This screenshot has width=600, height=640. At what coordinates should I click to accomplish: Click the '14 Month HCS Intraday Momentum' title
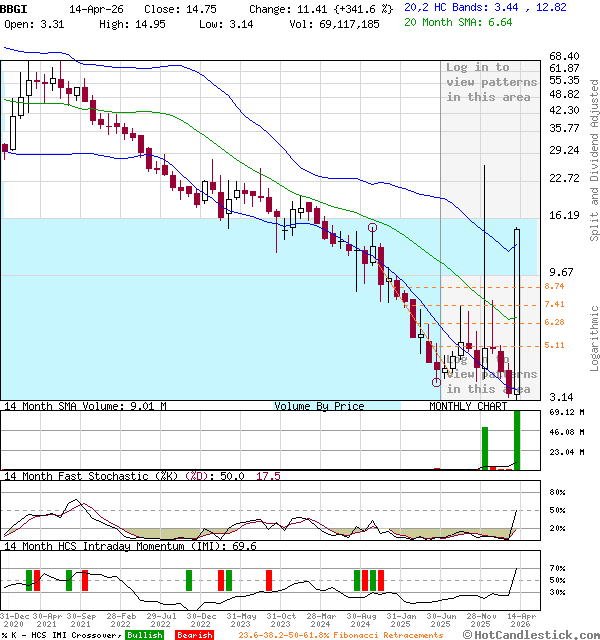point(110,546)
